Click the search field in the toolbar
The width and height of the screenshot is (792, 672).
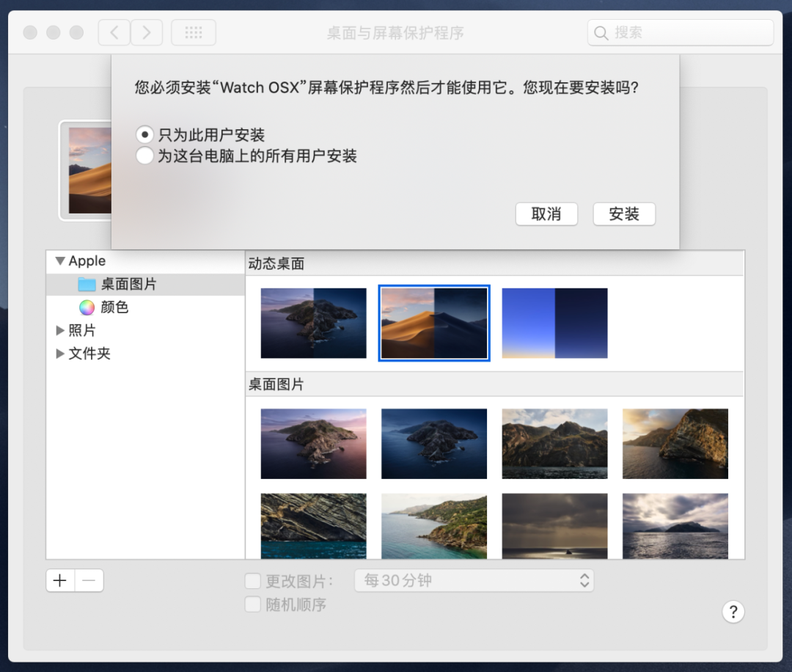point(680,32)
